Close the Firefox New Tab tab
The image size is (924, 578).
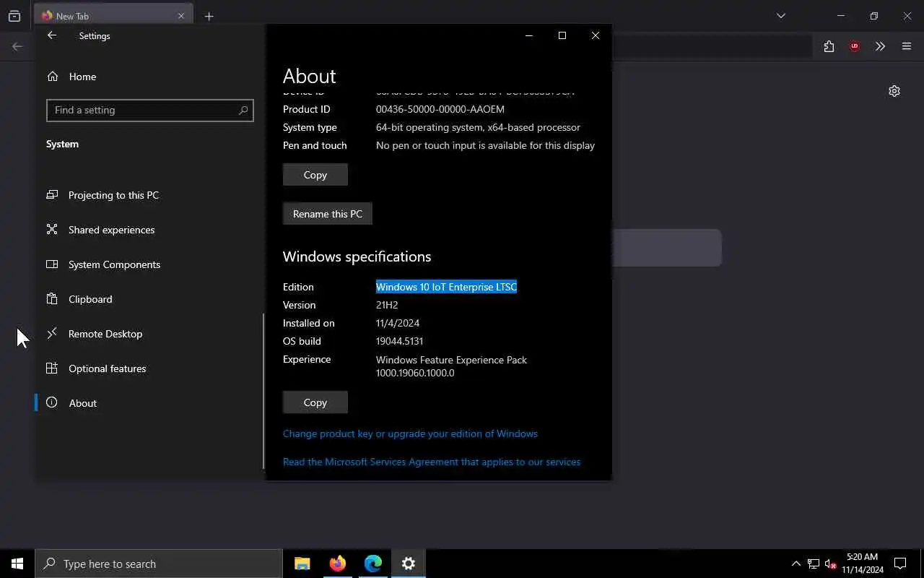coord(181,16)
